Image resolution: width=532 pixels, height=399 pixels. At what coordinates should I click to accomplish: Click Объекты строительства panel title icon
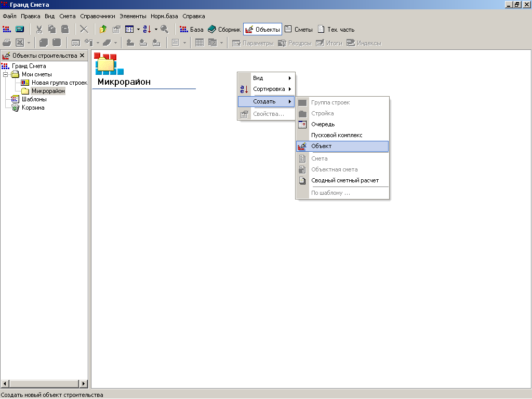pos(6,55)
